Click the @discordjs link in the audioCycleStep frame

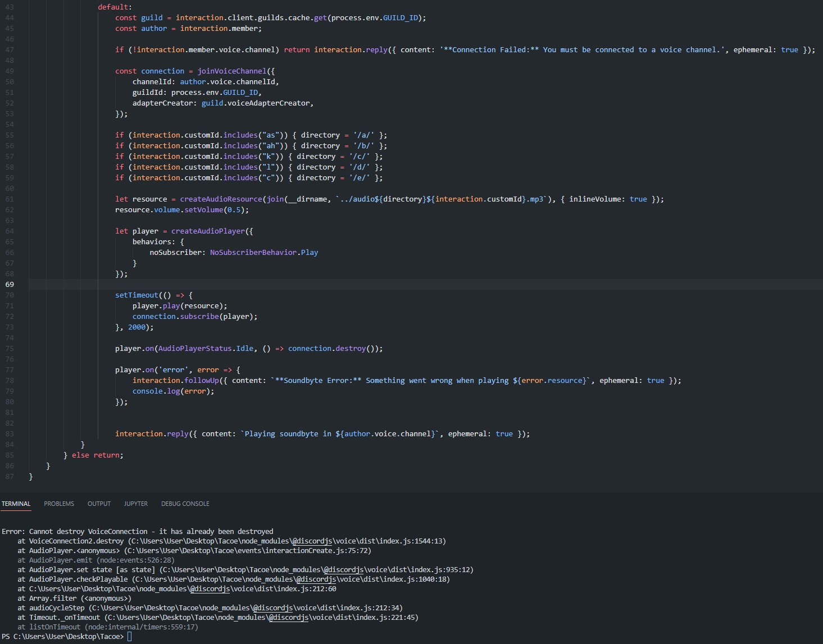pos(273,608)
